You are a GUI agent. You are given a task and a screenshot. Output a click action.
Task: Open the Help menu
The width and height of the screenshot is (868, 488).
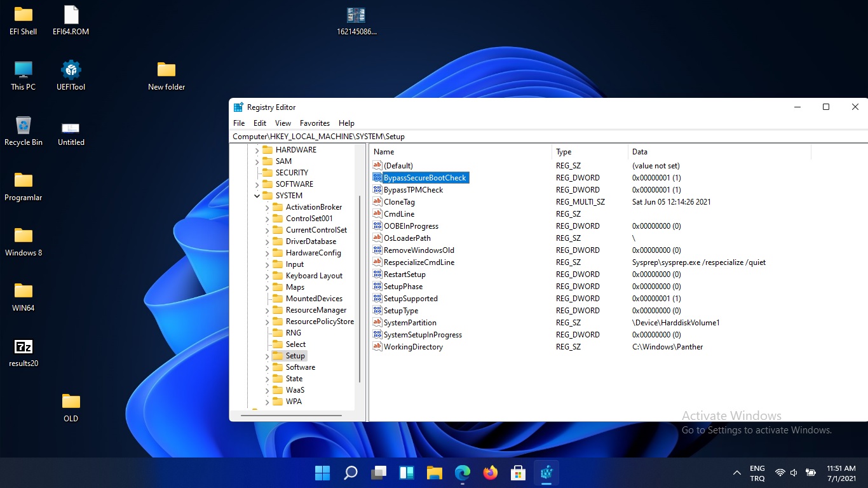click(x=346, y=123)
